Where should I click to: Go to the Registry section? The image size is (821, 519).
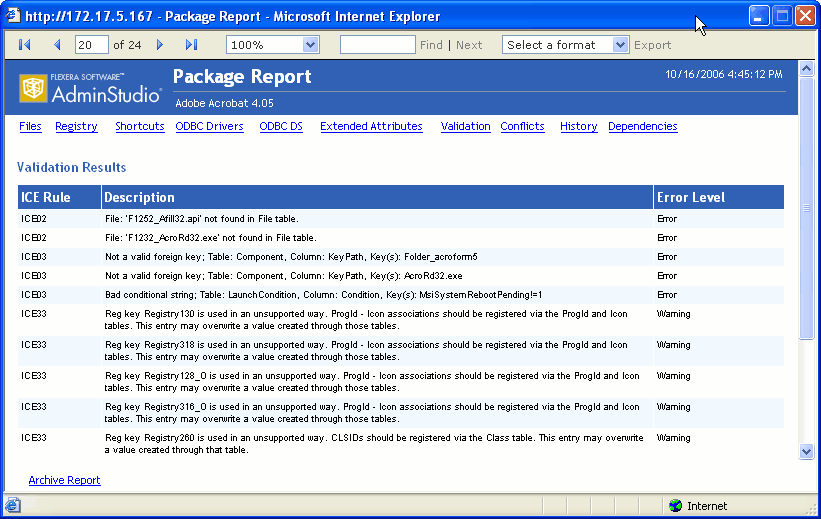[76, 127]
